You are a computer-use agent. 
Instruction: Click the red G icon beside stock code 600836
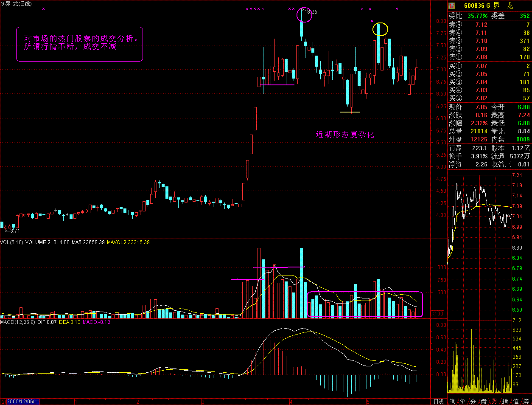452,6
